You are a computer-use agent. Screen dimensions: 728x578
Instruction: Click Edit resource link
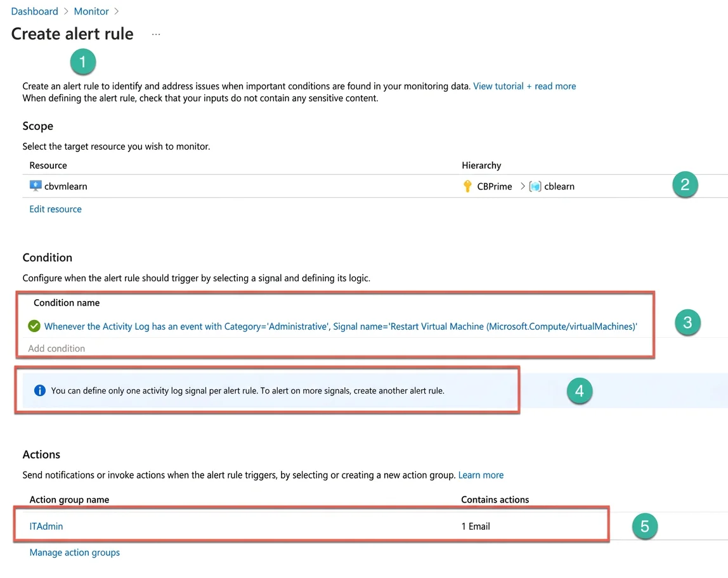coord(55,209)
